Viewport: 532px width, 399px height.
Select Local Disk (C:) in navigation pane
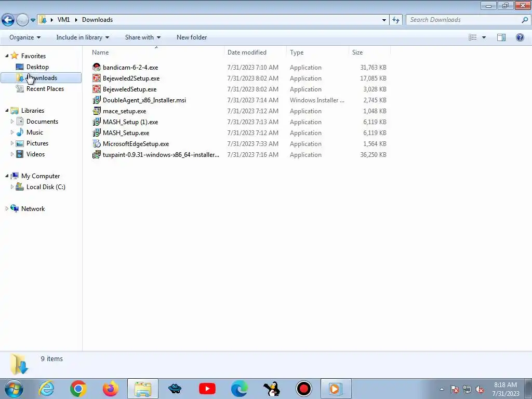coord(46,187)
